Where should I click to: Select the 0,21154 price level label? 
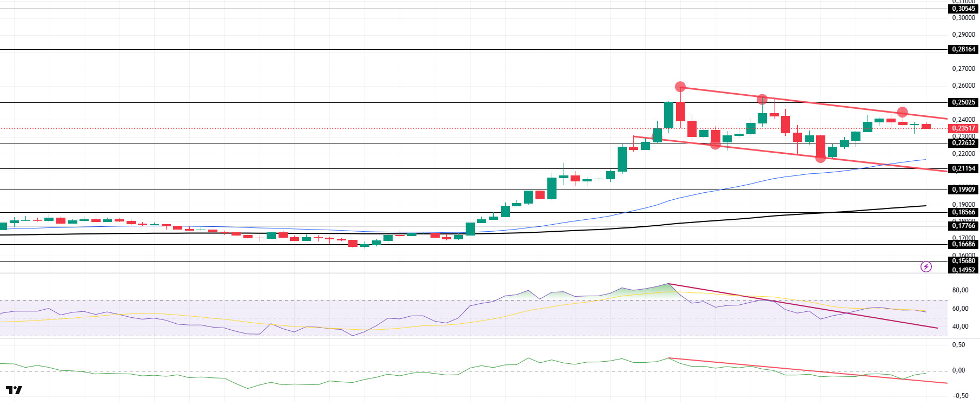963,168
